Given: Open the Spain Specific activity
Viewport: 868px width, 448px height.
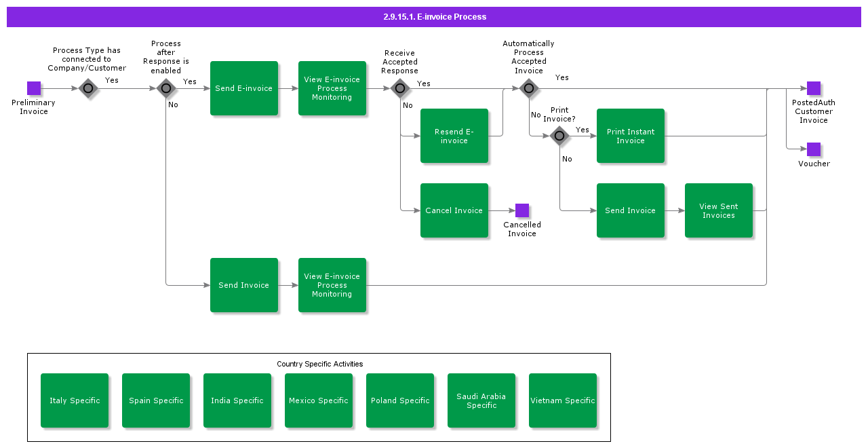Looking at the screenshot, I should tap(156, 400).
